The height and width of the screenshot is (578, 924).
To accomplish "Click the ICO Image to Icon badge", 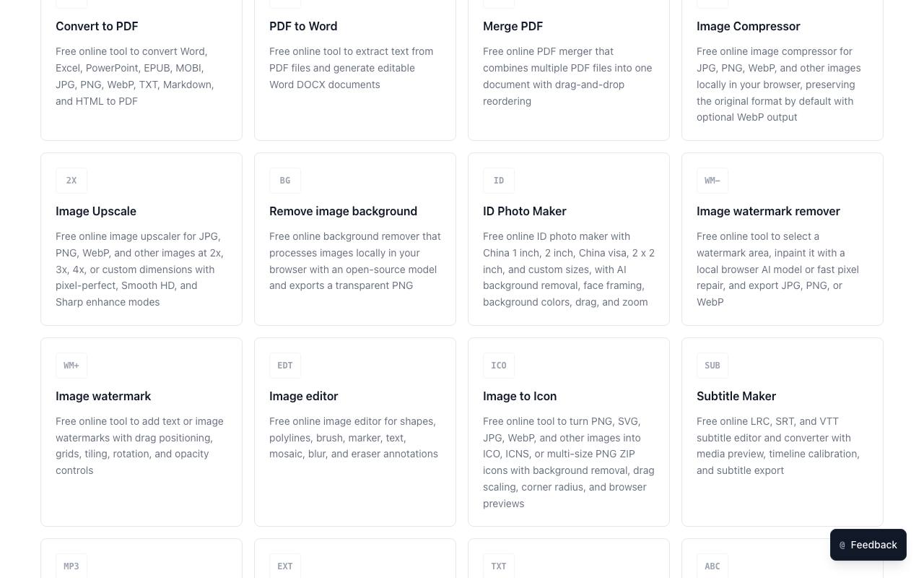I will coord(499,366).
